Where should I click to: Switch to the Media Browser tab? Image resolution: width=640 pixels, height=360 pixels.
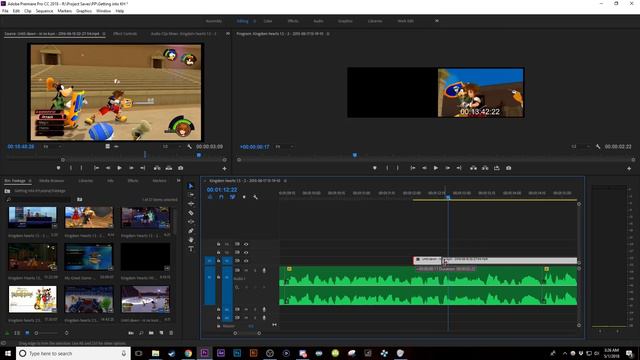pos(51,180)
